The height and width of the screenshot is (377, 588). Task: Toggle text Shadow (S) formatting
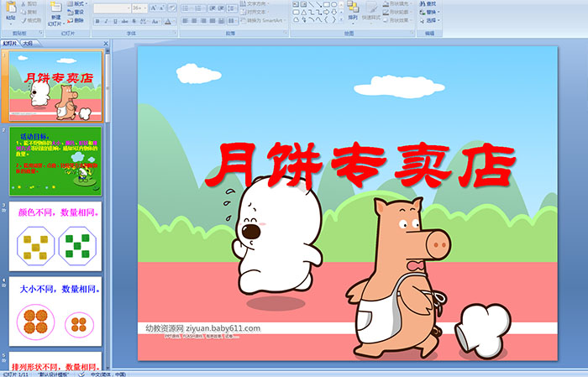134,21
